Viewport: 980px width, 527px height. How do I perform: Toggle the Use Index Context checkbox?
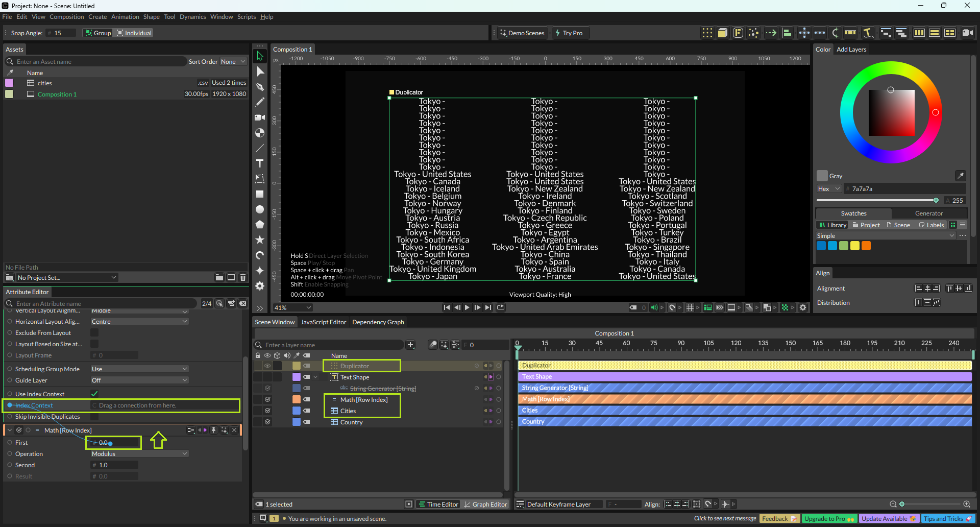coord(94,394)
